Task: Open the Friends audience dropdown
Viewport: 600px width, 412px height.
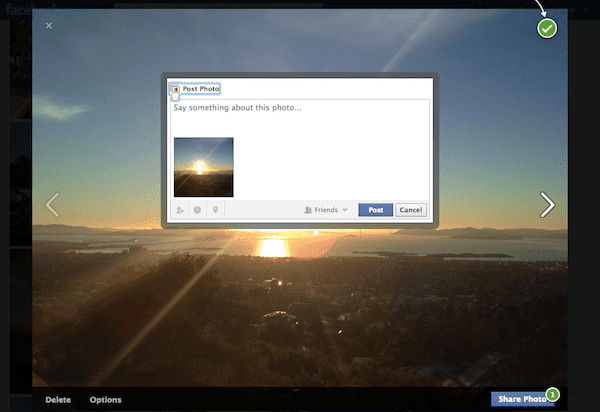Action: pos(326,210)
